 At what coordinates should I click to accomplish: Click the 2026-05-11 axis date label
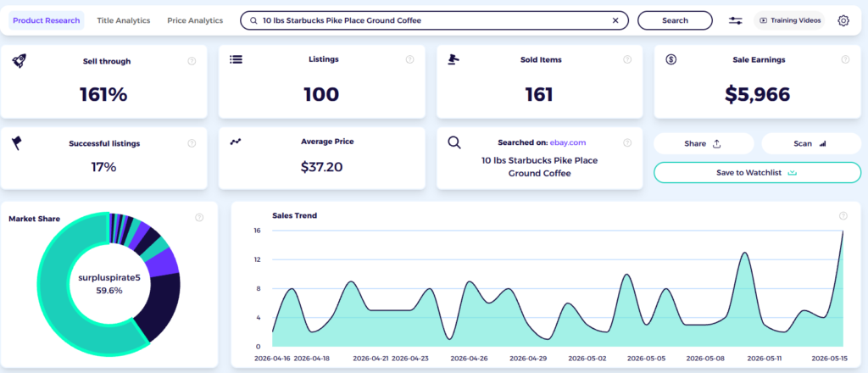click(x=763, y=359)
